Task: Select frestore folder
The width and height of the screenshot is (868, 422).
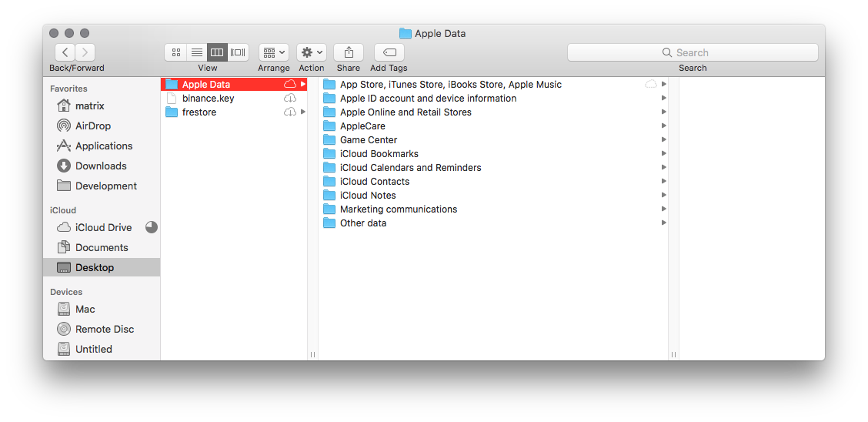Action: 234,112
